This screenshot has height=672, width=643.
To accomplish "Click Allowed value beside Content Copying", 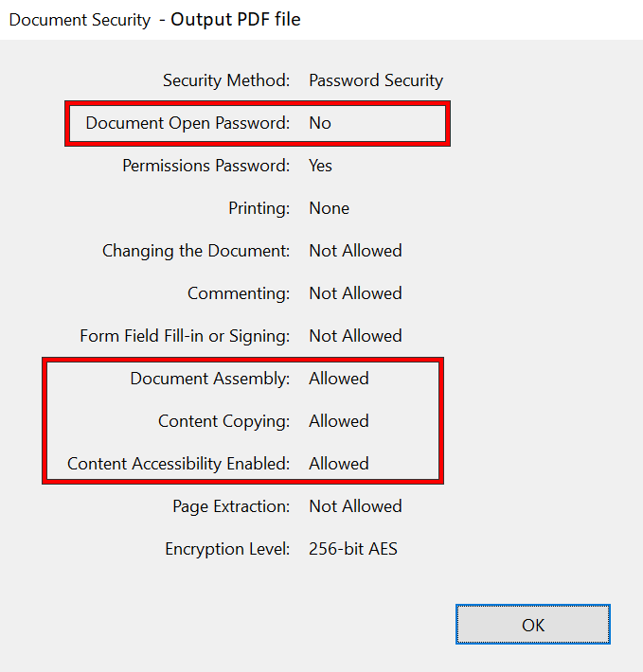I will point(339,421).
